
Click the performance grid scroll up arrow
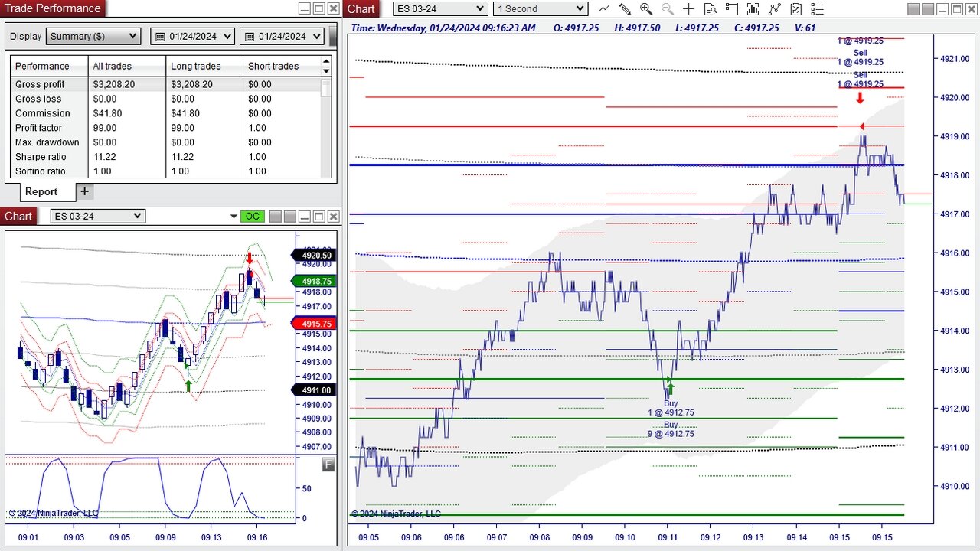pyautogui.click(x=326, y=61)
